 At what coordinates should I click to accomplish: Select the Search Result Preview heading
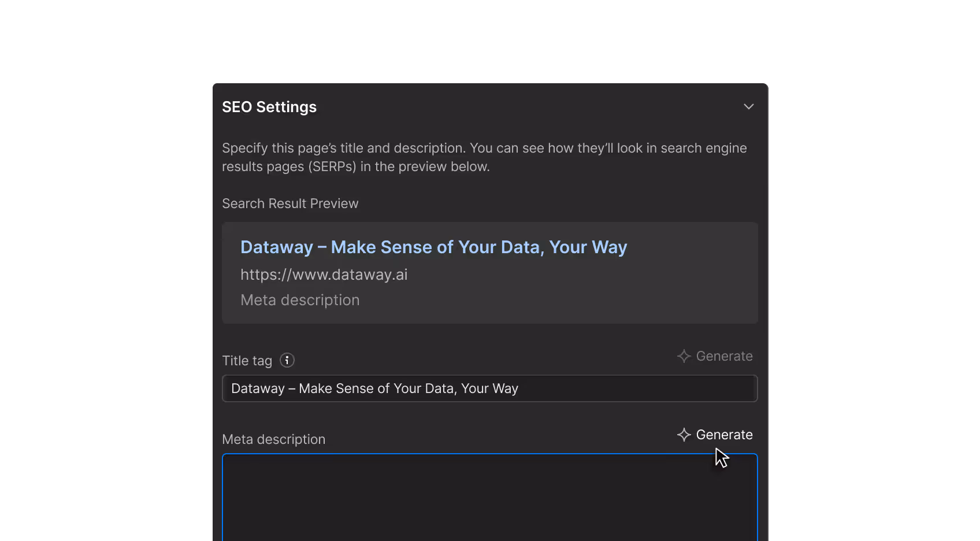(x=290, y=203)
